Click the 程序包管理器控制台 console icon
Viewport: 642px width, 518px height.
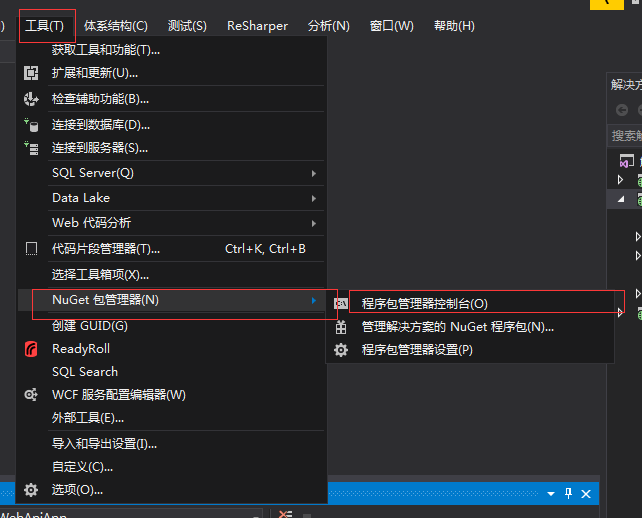tap(341, 304)
